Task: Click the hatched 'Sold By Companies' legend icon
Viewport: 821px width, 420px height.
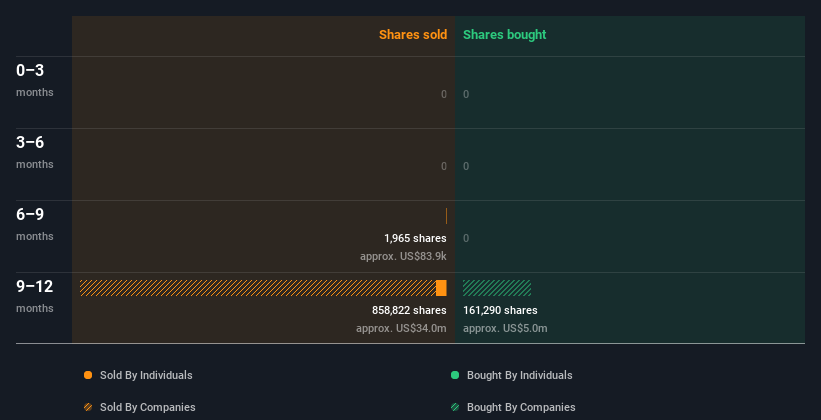Action: [x=88, y=407]
